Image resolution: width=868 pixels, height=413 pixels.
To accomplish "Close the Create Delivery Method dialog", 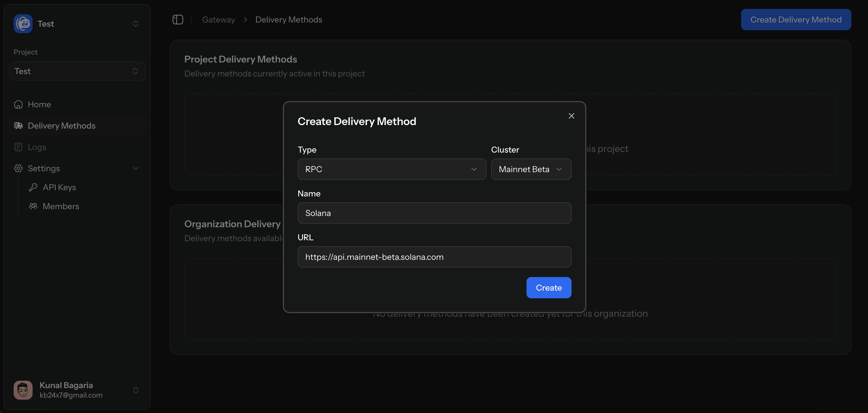I will point(571,116).
